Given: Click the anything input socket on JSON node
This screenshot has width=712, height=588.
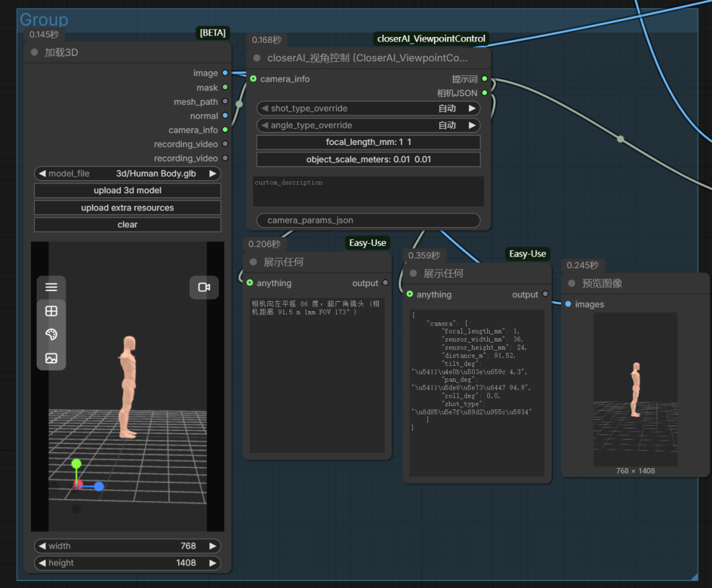Looking at the screenshot, I should (x=409, y=294).
